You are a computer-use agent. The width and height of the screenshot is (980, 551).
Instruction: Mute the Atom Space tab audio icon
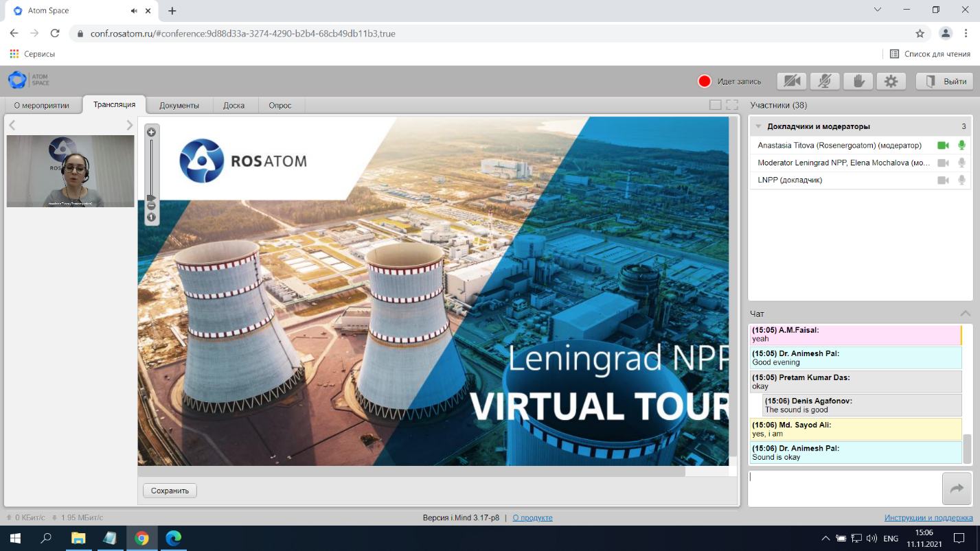(x=134, y=11)
